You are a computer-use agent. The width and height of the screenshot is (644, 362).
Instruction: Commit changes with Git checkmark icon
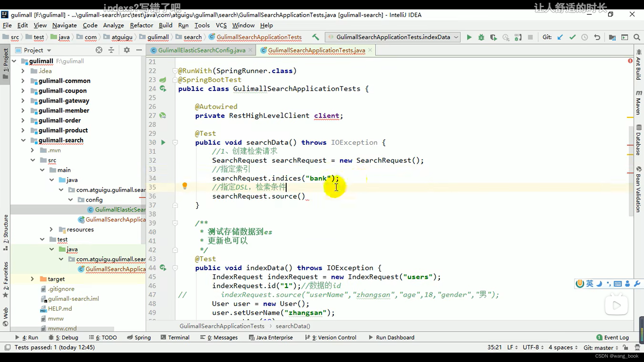573,37
